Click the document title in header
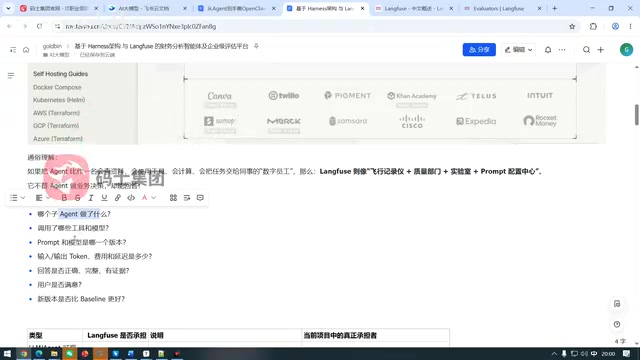The height and width of the screenshot is (360, 640). tap(161, 46)
